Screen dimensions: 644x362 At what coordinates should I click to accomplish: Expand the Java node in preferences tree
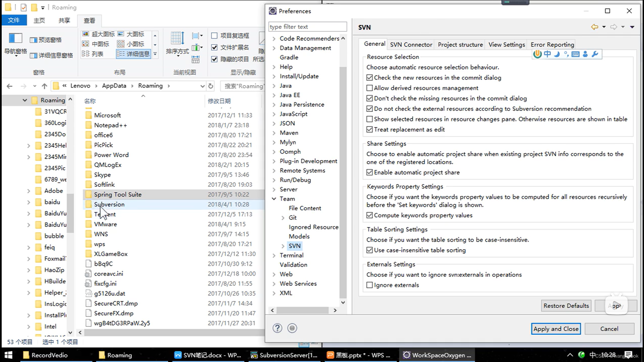[274, 86]
